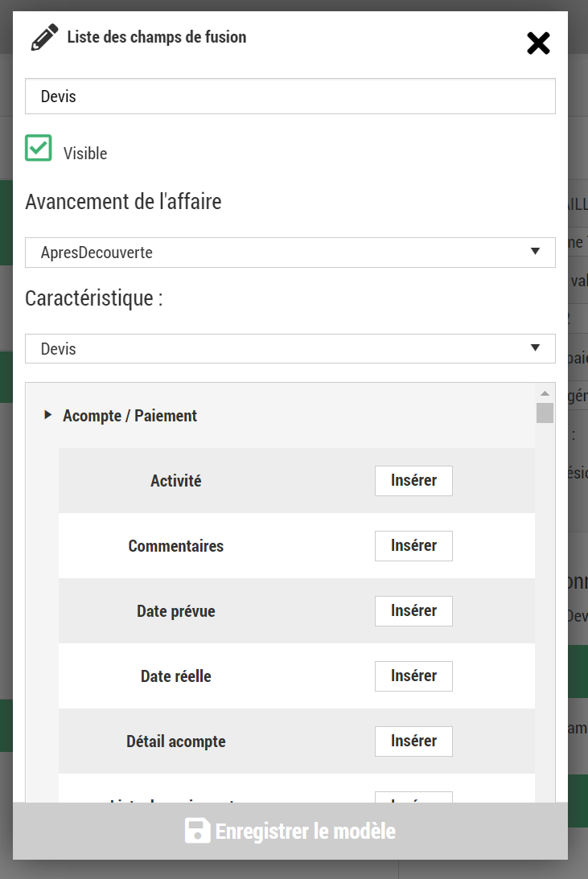Insert the Date prévue field
This screenshot has width=588, height=879.
coord(413,611)
